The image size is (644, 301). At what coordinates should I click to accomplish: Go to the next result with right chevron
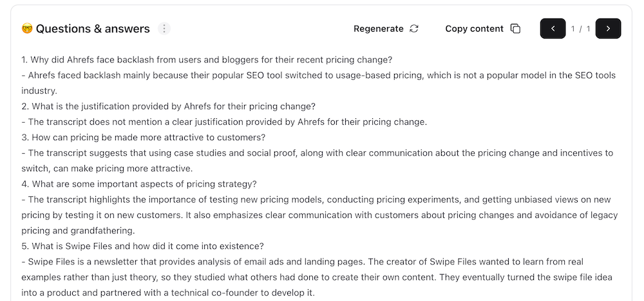click(x=608, y=29)
